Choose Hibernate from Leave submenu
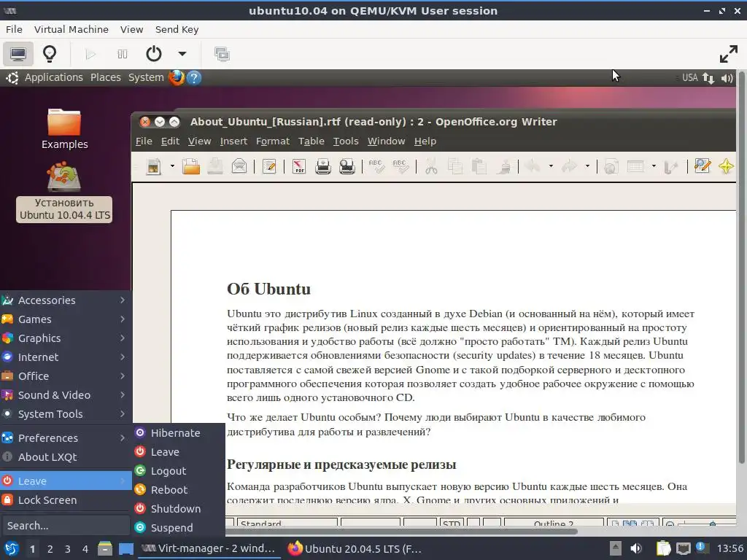Image resolution: width=747 pixels, height=560 pixels. coord(179,433)
